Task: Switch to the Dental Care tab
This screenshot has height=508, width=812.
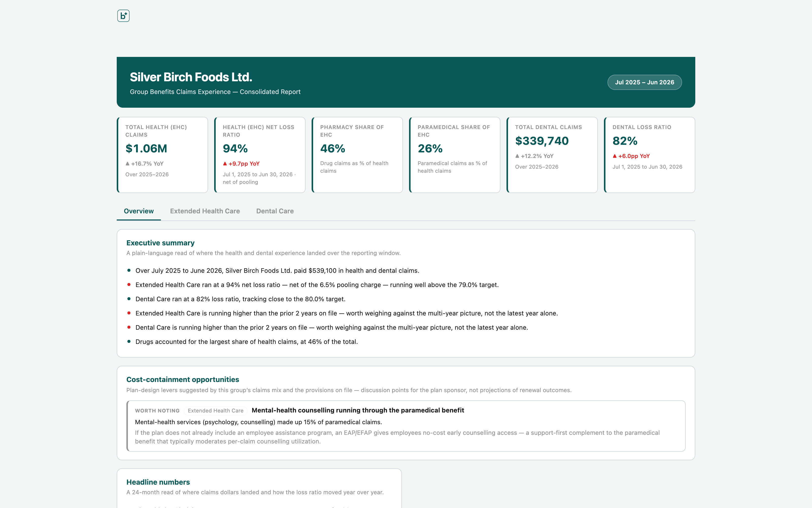Action: pos(275,211)
